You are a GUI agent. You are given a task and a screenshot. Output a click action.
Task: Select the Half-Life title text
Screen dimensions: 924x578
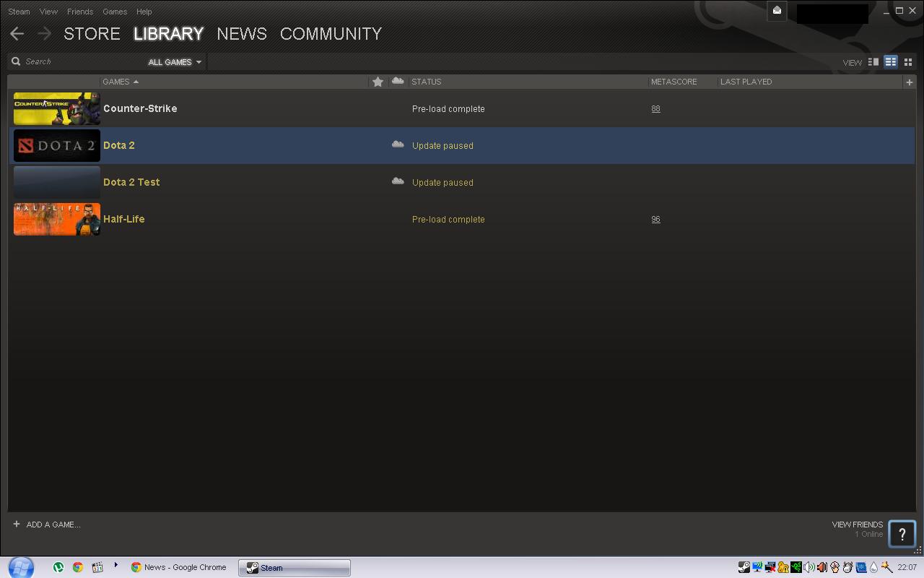tap(124, 219)
